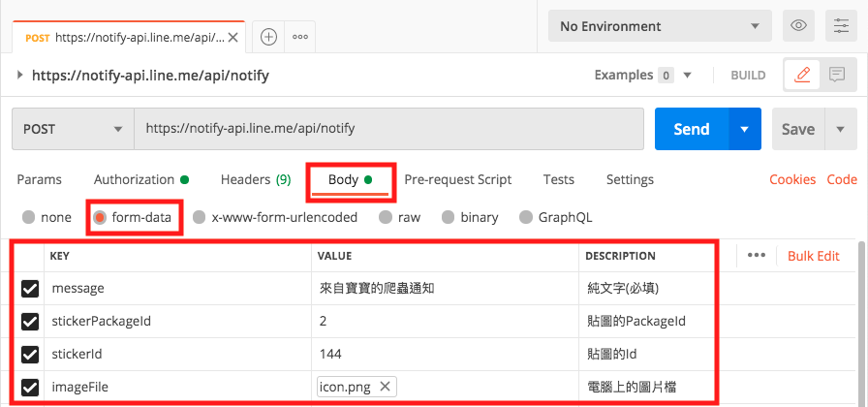Image resolution: width=868 pixels, height=407 pixels.
Task: Click the imageFile key cell
Action: [x=177, y=387]
